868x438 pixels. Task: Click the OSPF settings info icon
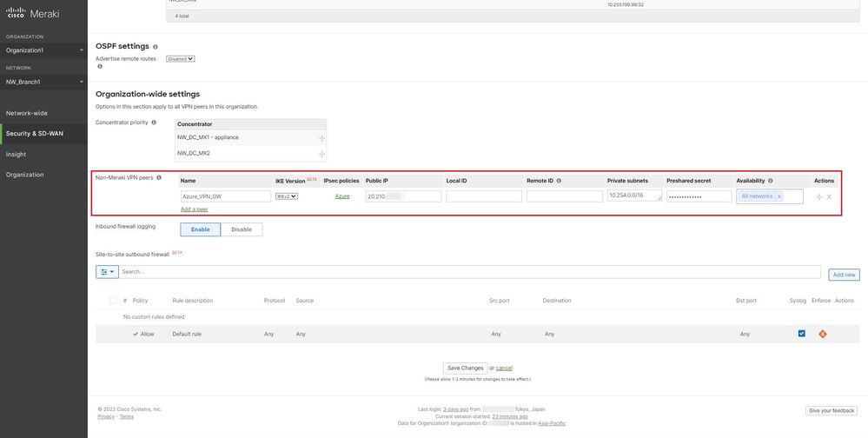(156, 47)
